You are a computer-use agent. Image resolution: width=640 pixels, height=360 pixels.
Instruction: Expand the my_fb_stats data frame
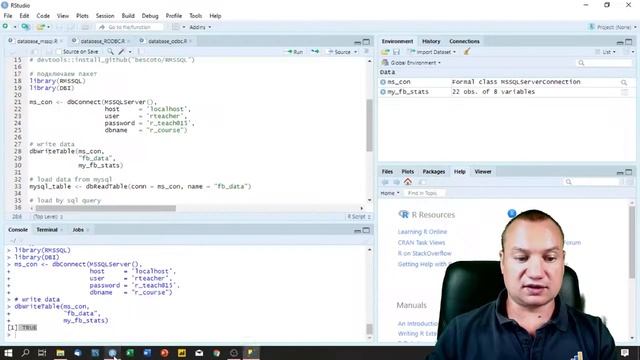coord(383,92)
